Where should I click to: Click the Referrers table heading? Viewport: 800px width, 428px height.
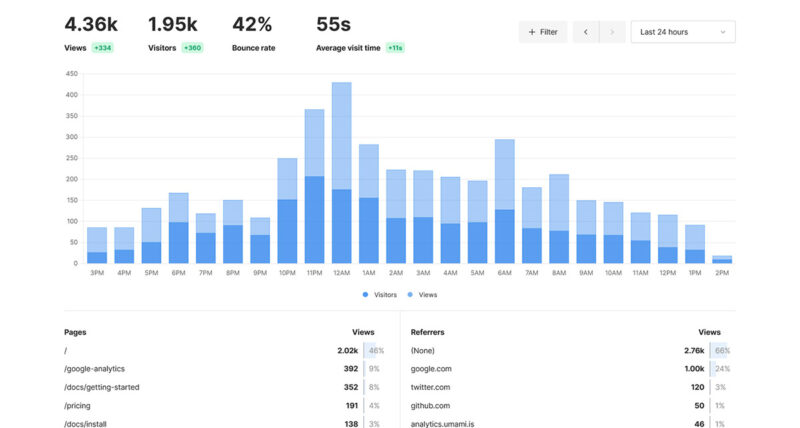(428, 332)
